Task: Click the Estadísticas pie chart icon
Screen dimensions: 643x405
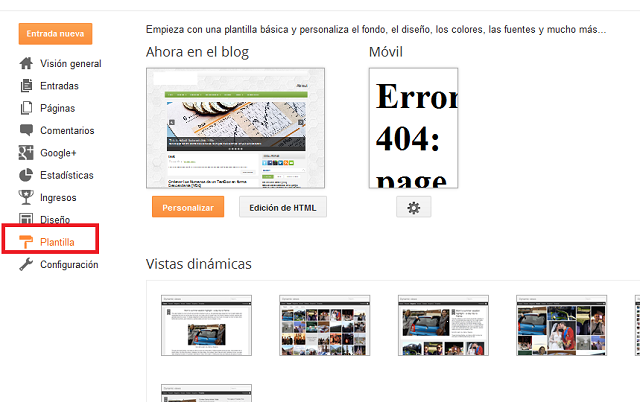Action: 27,175
